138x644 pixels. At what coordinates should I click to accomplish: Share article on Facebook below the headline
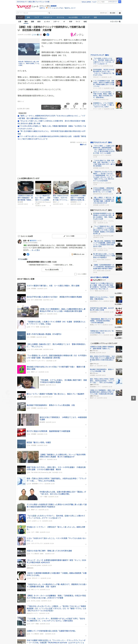pos(48,35)
